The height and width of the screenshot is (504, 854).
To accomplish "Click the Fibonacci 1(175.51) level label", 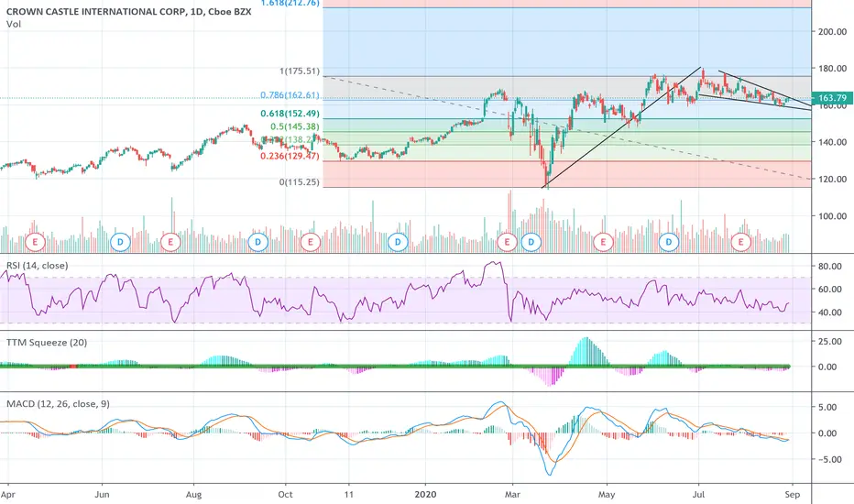I will click(x=300, y=71).
